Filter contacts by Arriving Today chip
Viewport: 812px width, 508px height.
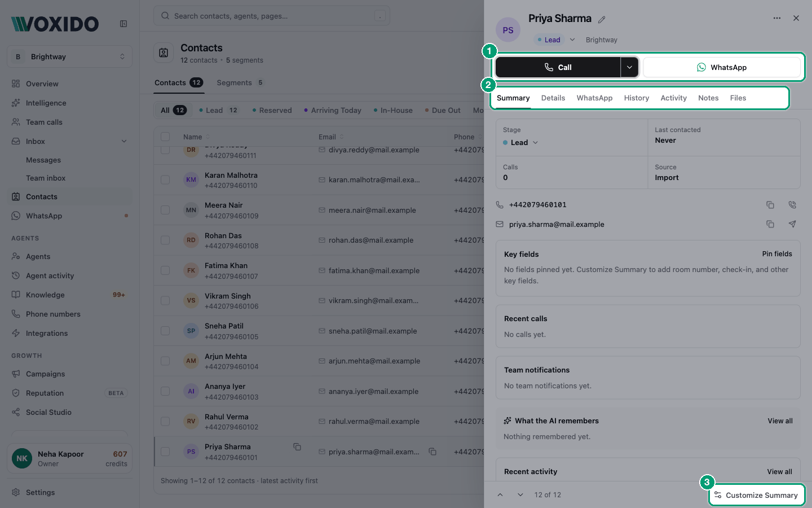[333, 110]
